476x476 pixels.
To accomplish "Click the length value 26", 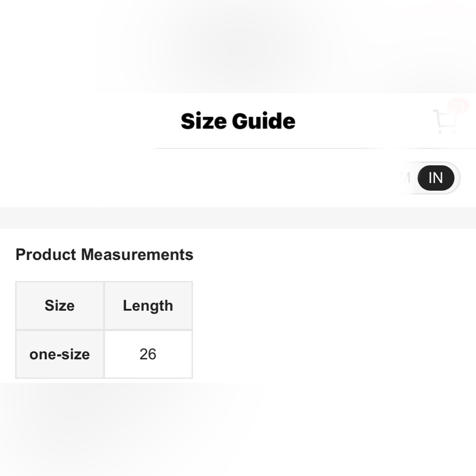I will click(x=148, y=354).
